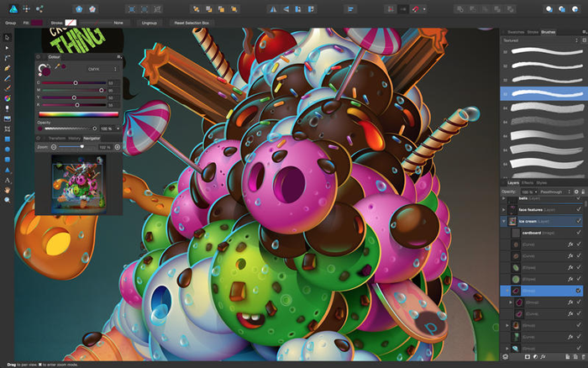The width and height of the screenshot is (588, 368).
Task: Select the View hand tool
Action: click(7, 190)
